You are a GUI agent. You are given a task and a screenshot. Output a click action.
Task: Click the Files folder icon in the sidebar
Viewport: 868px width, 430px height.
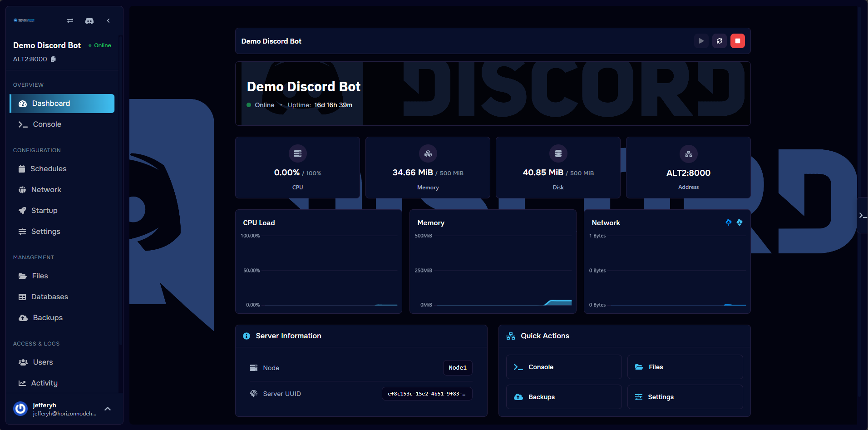click(x=23, y=276)
